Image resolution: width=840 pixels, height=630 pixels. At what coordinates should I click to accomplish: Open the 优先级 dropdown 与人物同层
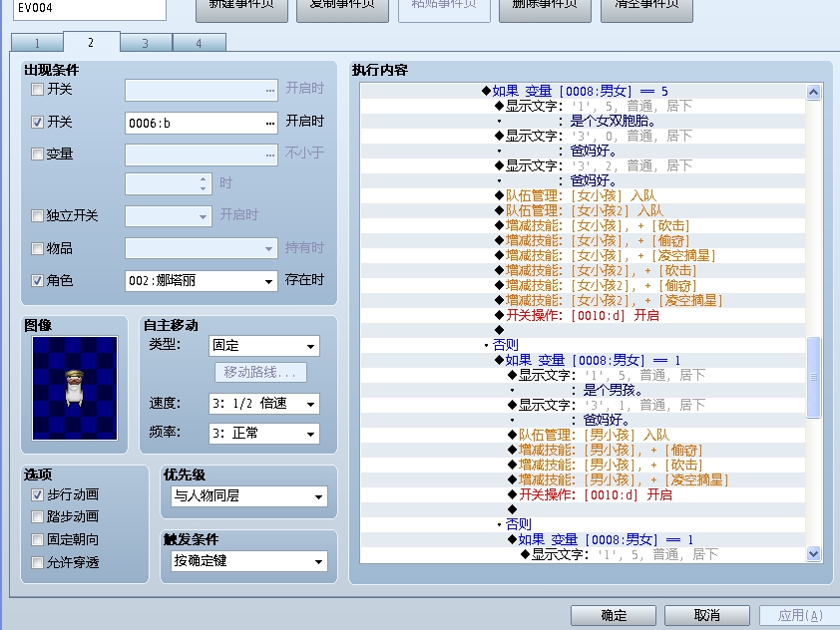[249, 496]
